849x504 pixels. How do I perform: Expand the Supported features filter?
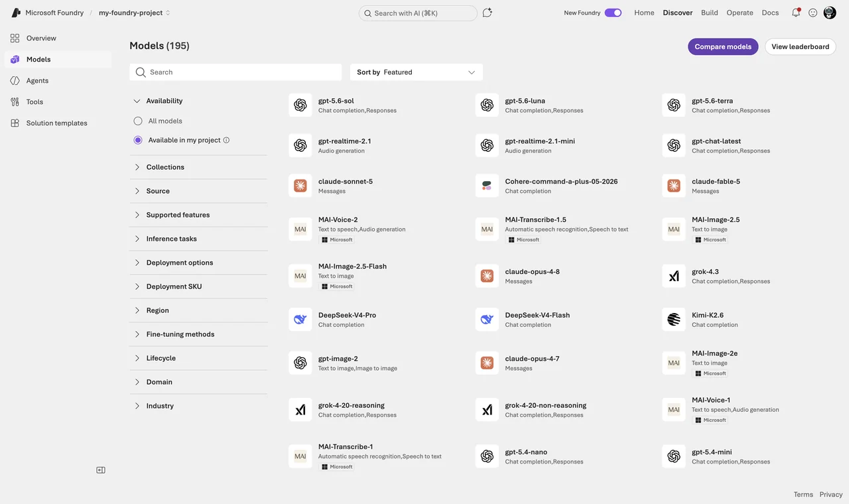coord(199,215)
